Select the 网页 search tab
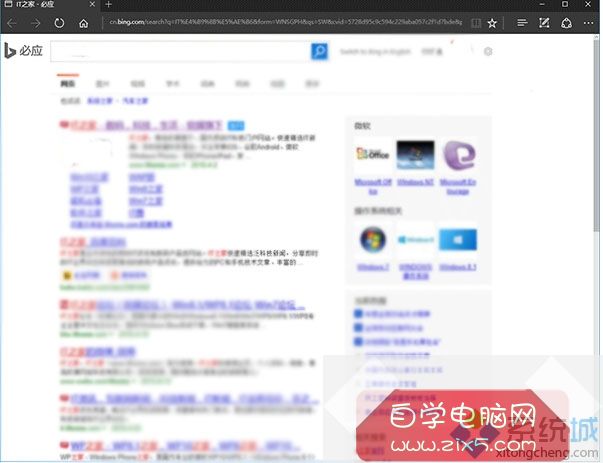The width and height of the screenshot is (603, 463). 68,83
